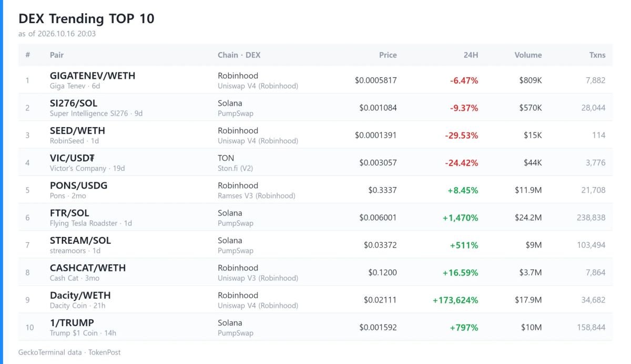The width and height of the screenshot is (631, 364).
Task: Click the +511% change value
Action: pyautogui.click(x=465, y=245)
